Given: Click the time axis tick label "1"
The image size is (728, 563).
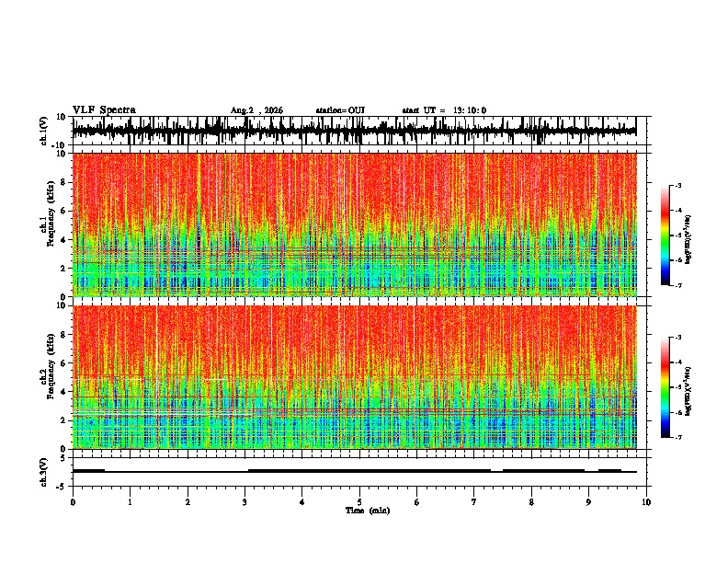Looking at the screenshot, I should (x=131, y=502).
